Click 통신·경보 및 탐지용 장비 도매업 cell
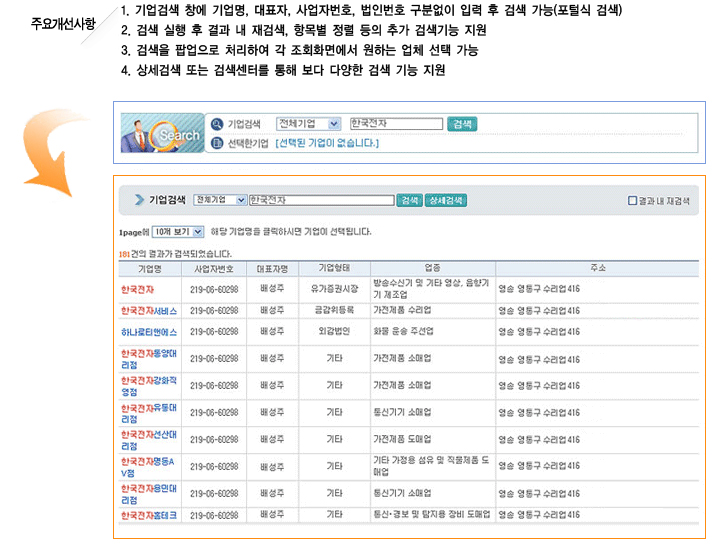 (x=432, y=514)
